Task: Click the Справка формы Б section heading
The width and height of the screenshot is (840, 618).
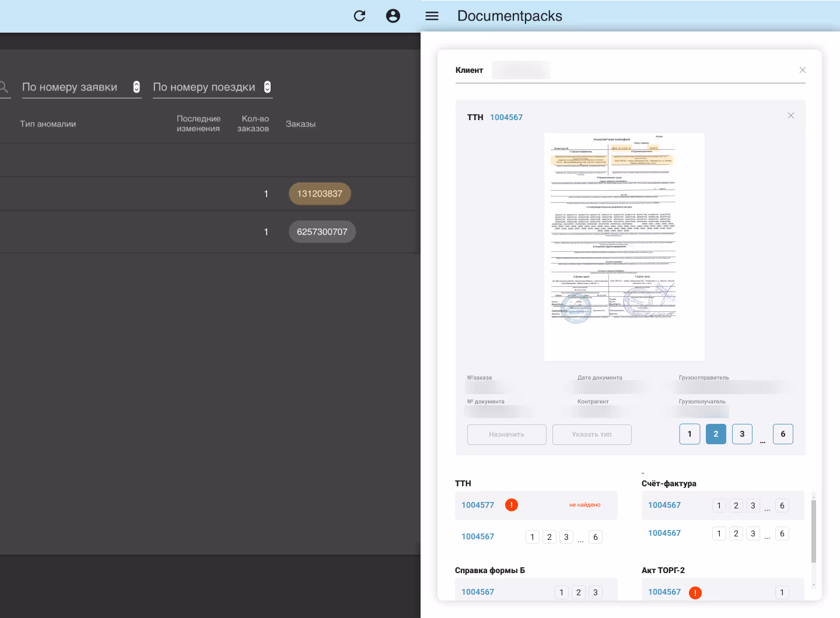Action: coord(490,570)
